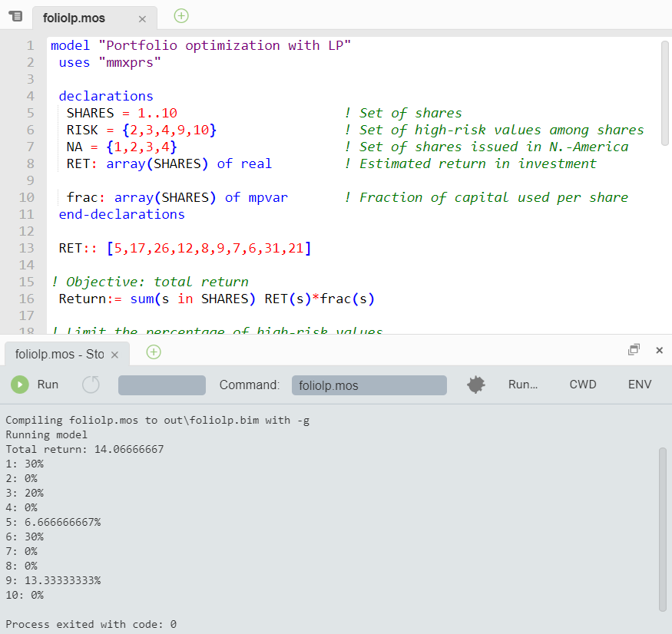Click the ENV button
This screenshot has height=634, width=672.
(640, 385)
